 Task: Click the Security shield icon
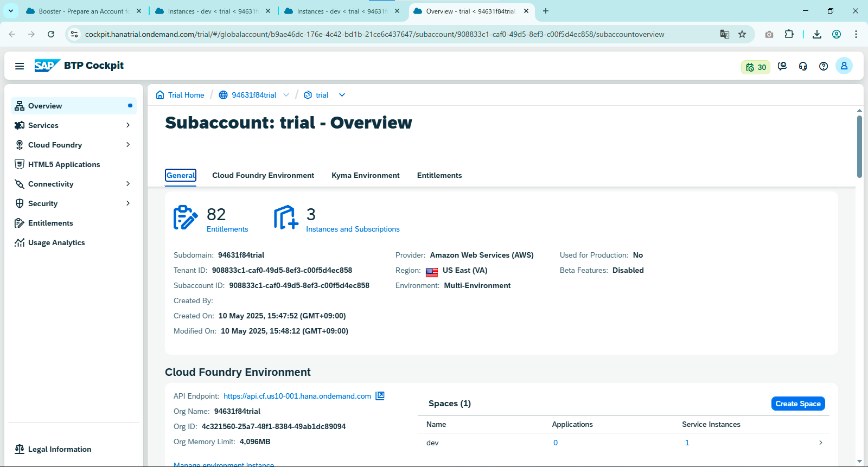click(20, 203)
